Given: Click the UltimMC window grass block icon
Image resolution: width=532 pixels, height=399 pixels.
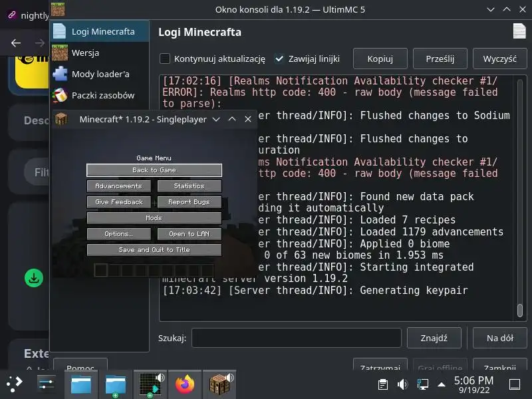Looking at the screenshot, I should (58, 9).
